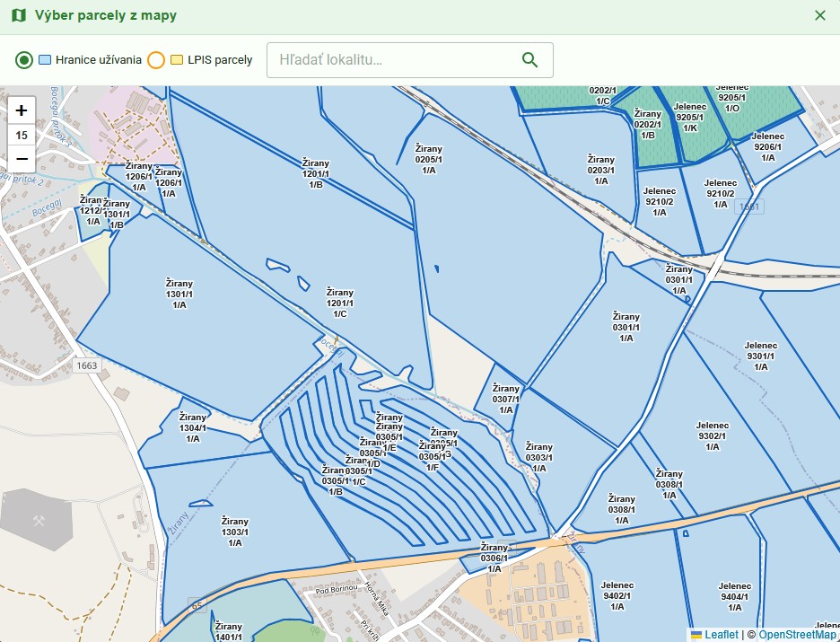Select parcel Žirany 0301/1 1/A large field
Screen dimensions: 840x642
[626, 327]
